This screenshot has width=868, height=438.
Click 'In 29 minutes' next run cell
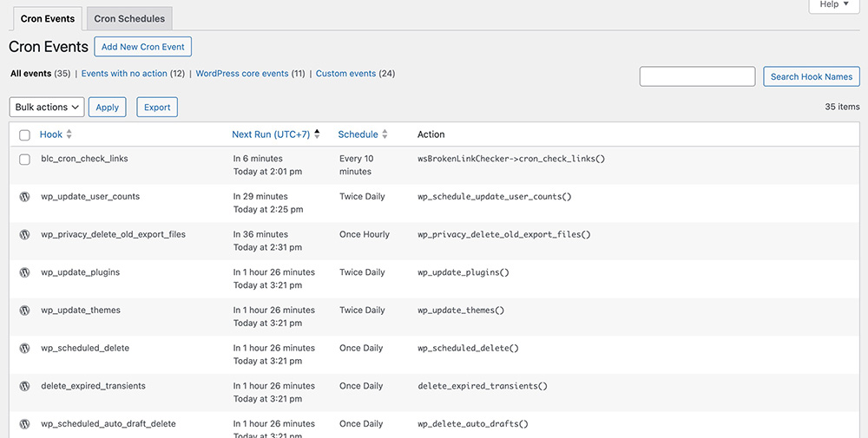pyautogui.click(x=260, y=196)
